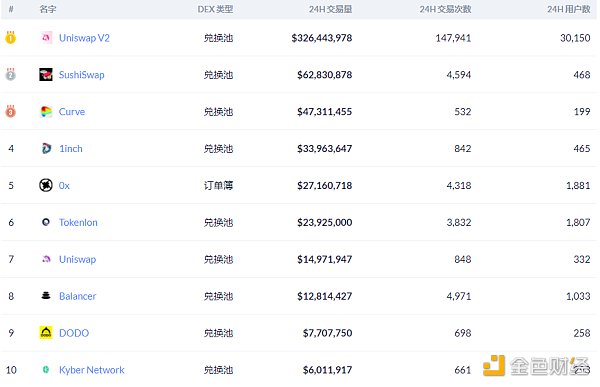Click the Kyber Network green icon

[x=46, y=370]
